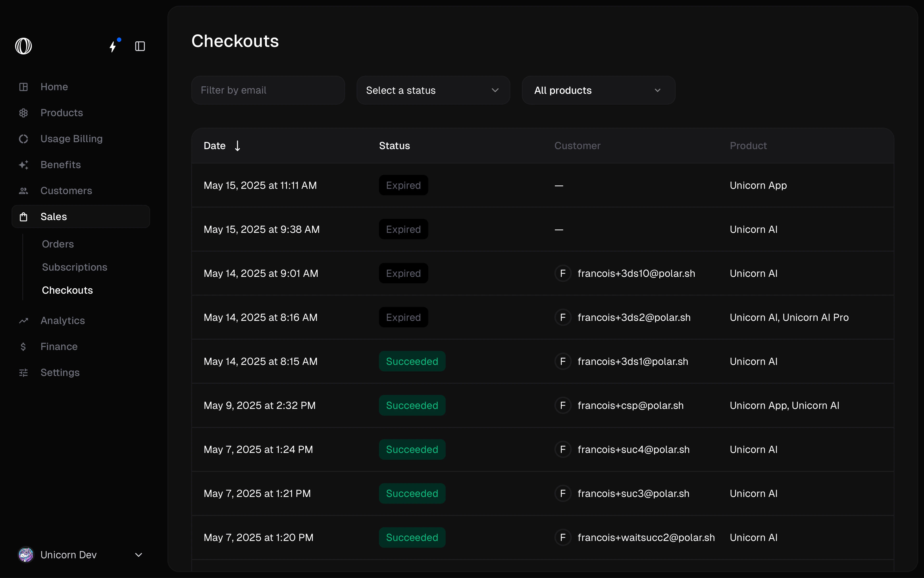Open Products via the cube icon
924x578 pixels.
click(x=23, y=113)
